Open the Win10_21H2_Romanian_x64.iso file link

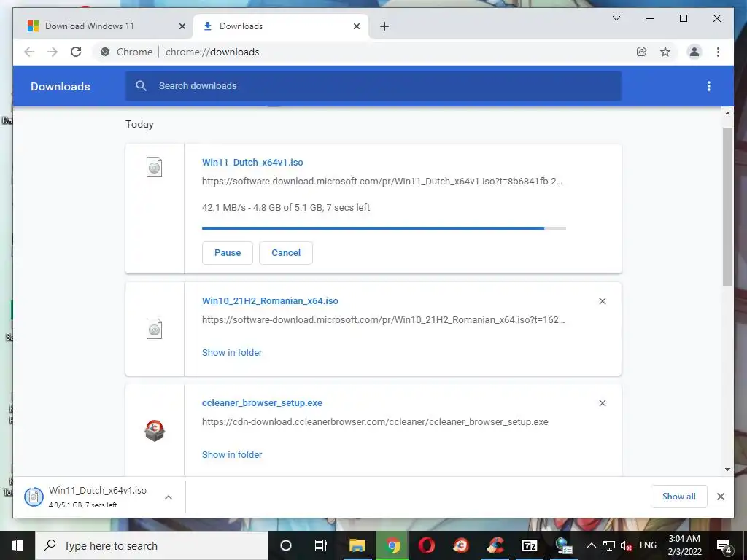(270, 301)
